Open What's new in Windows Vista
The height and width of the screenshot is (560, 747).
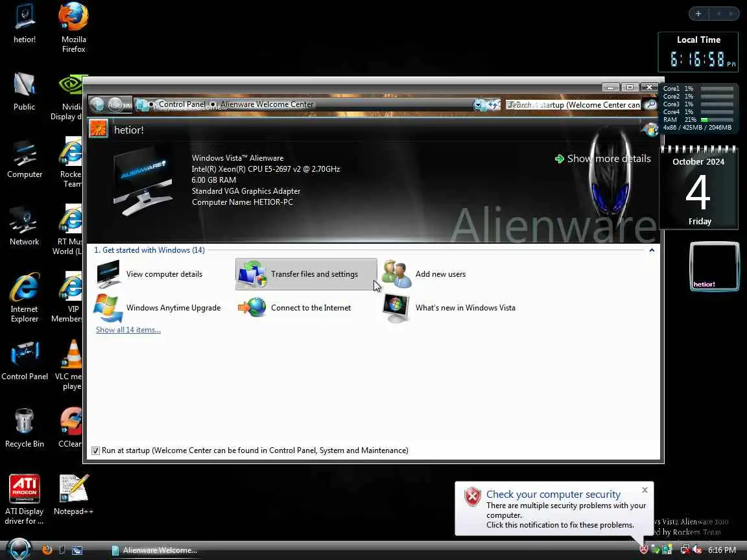449,308
